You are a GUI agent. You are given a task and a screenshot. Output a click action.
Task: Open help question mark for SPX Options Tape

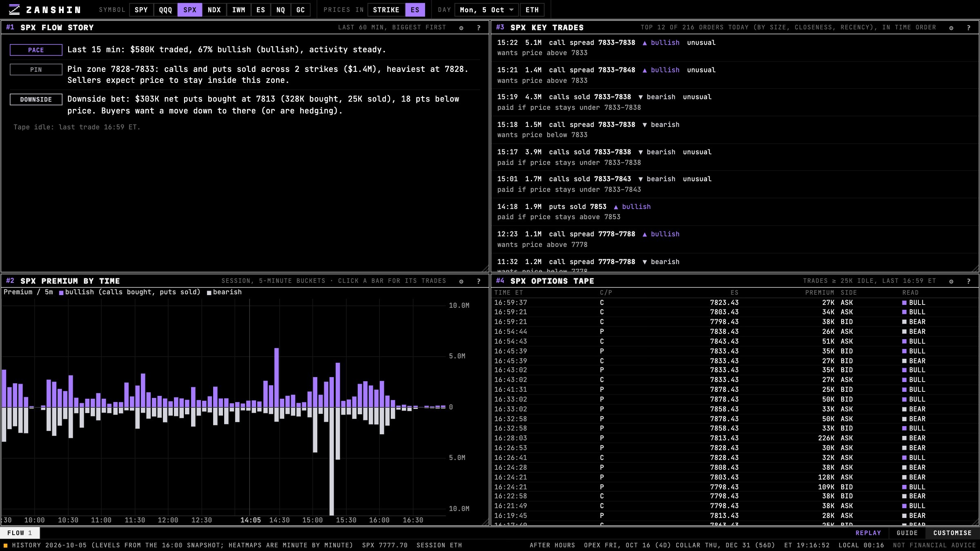click(x=969, y=281)
